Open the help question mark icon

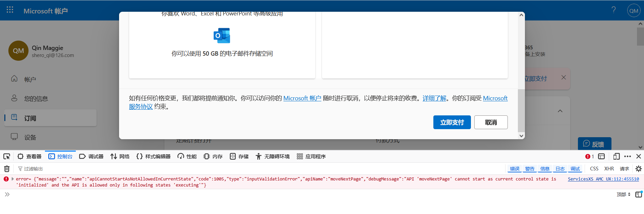[x=613, y=10]
